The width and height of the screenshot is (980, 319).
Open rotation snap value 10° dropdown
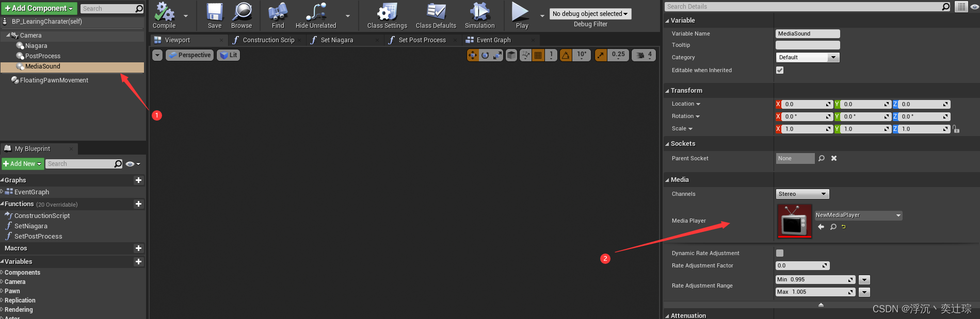tap(582, 55)
